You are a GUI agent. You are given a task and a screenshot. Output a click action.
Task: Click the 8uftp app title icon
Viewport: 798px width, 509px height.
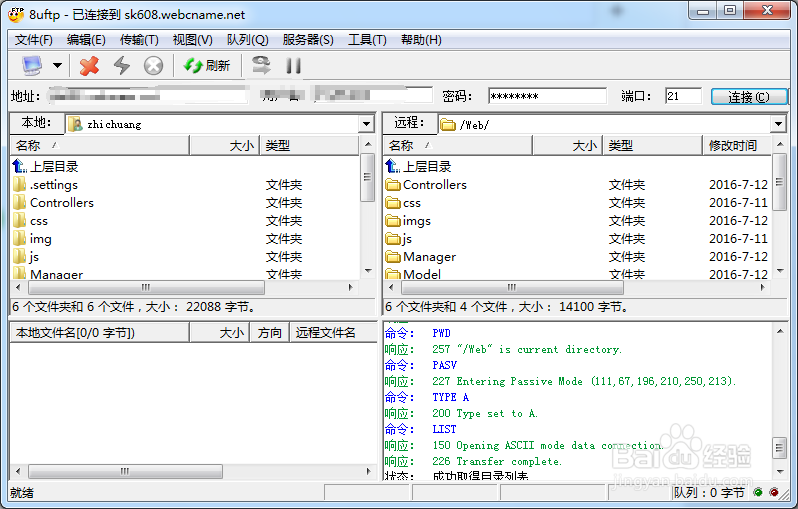16,14
